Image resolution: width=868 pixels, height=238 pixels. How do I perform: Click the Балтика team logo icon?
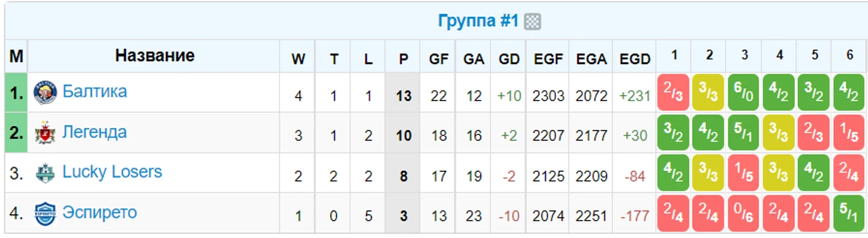pyautogui.click(x=45, y=92)
